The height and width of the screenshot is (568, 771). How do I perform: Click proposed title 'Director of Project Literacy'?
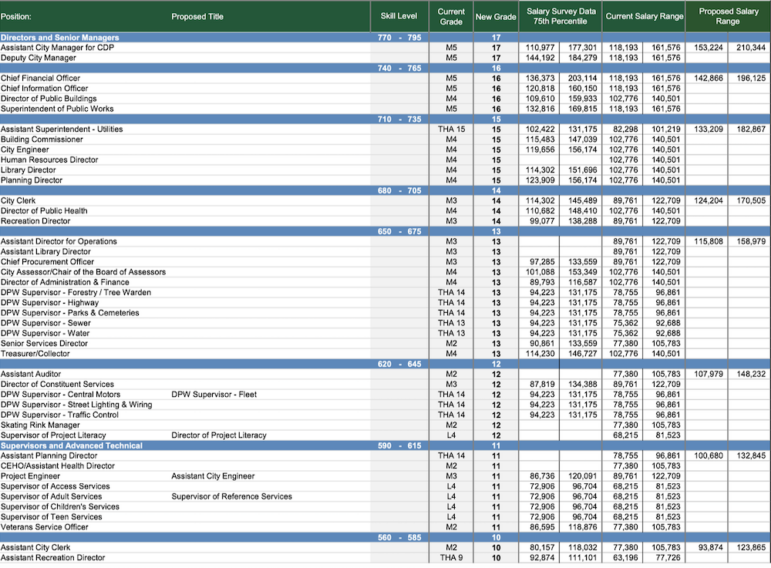tap(219, 435)
